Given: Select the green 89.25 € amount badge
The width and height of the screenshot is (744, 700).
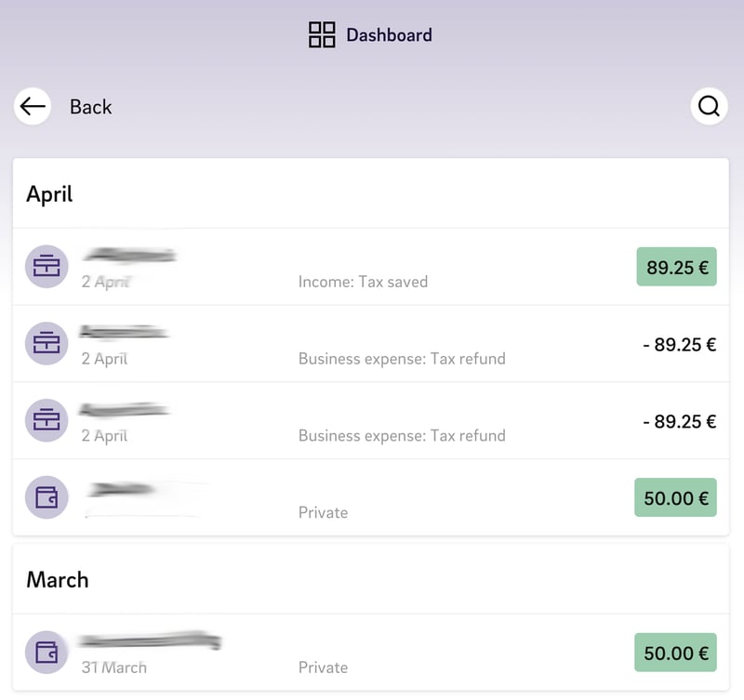Looking at the screenshot, I should coord(676,267).
